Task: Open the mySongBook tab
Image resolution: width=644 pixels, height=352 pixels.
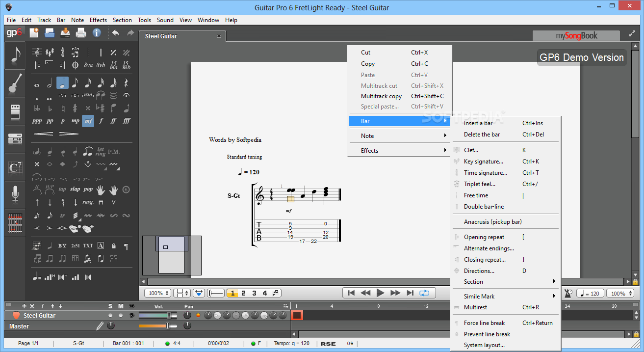Action: 576,36
